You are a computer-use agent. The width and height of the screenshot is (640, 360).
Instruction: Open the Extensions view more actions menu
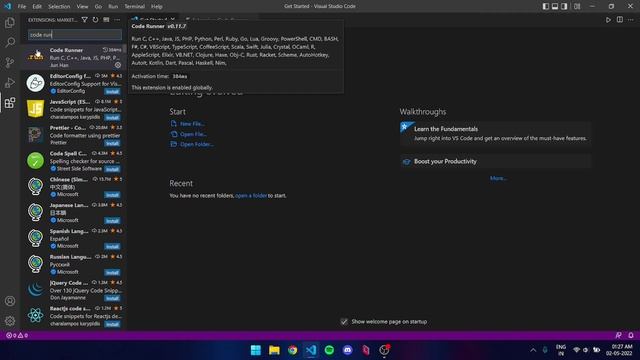coord(117,20)
